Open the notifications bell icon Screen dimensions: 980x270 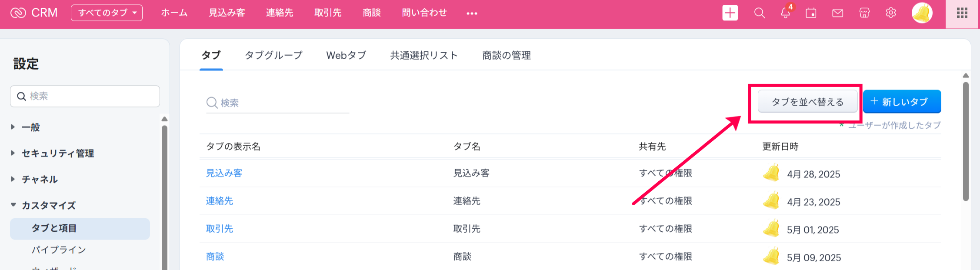[x=785, y=13]
